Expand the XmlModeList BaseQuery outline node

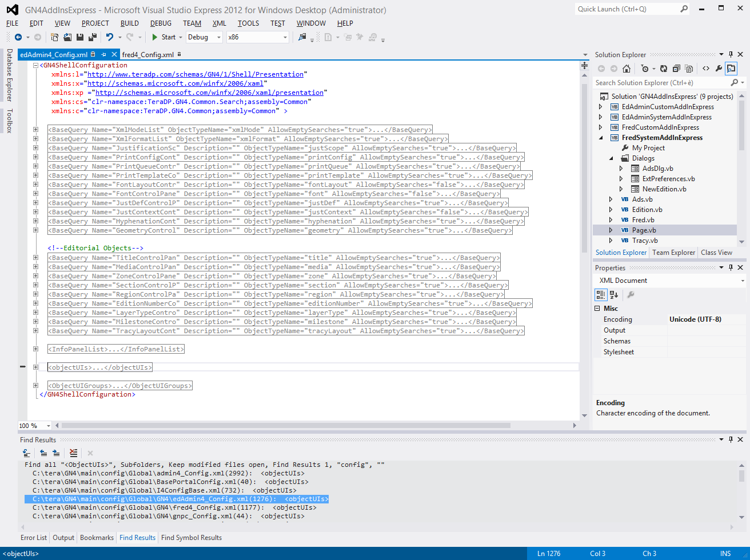[35, 130]
